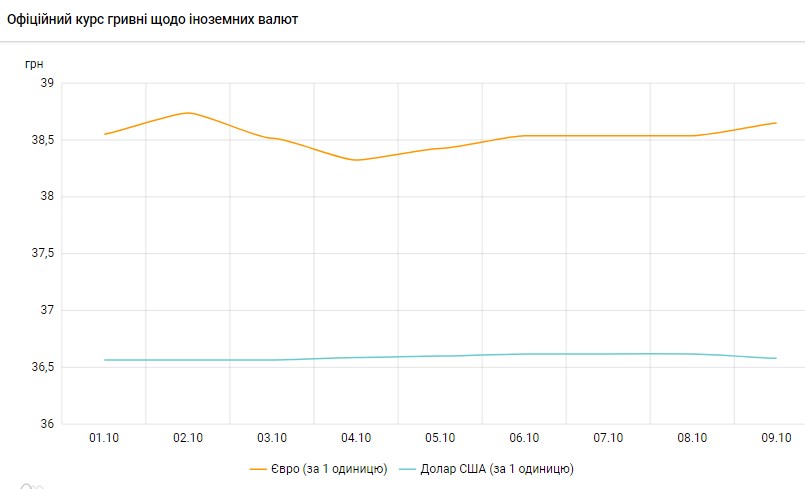Click the chart title about official hryvnia rate
The image size is (805, 489).
(152, 19)
